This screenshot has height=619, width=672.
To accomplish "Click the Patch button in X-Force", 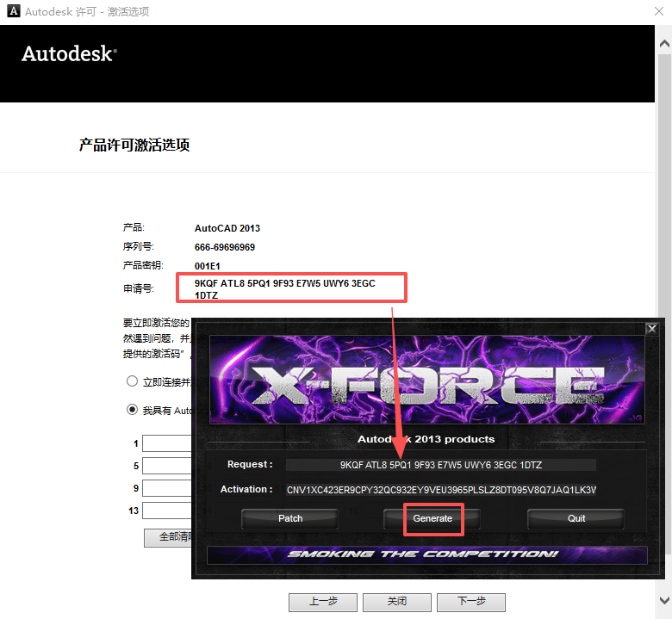I will [x=290, y=519].
